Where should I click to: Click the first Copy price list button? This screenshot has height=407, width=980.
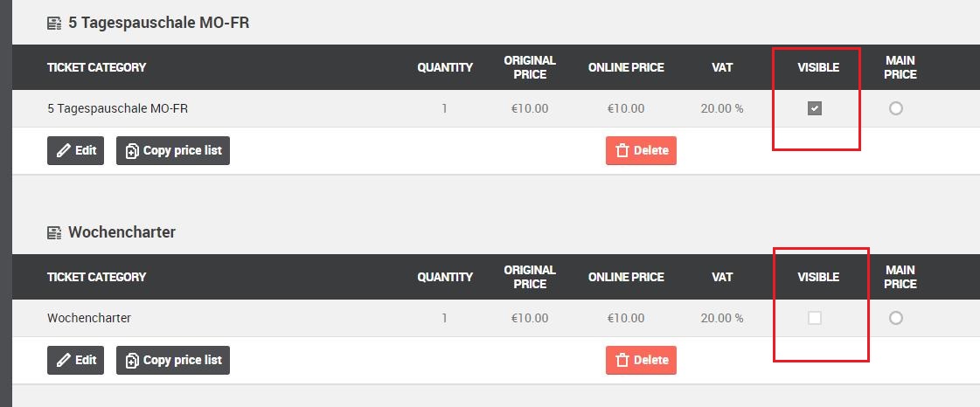[x=173, y=150]
